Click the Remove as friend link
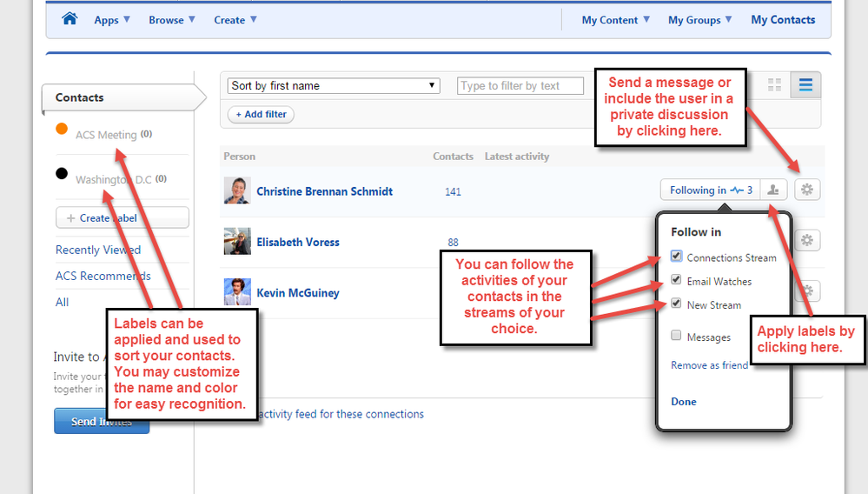Screen dimensions: 868x494 tap(709, 365)
